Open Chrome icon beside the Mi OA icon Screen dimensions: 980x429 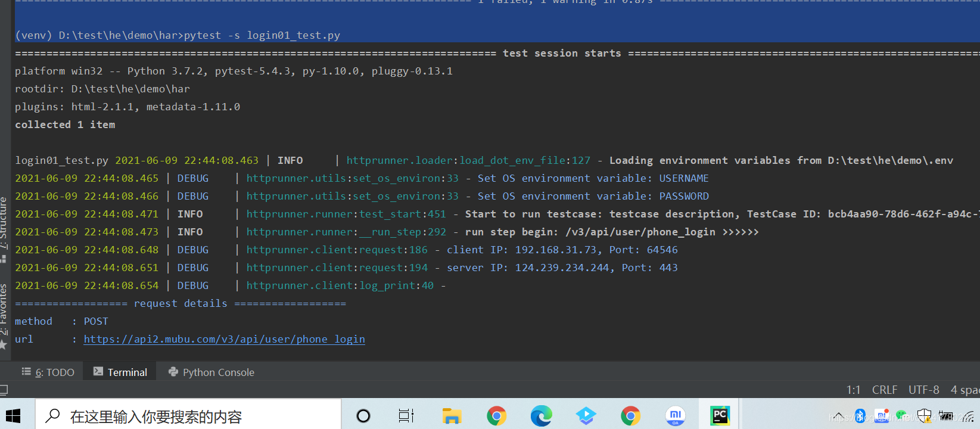630,415
